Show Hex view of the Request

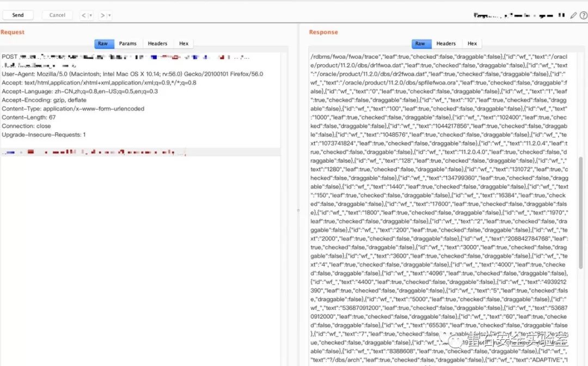pyautogui.click(x=184, y=44)
